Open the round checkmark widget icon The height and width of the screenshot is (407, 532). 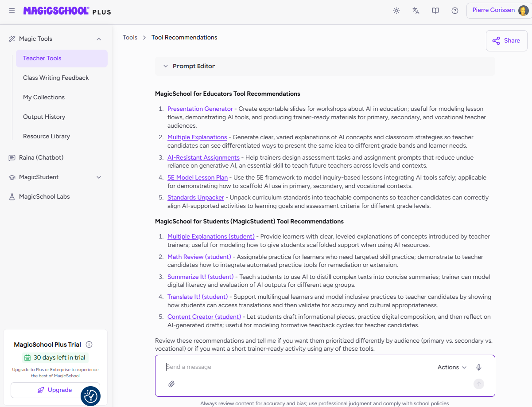(x=91, y=396)
